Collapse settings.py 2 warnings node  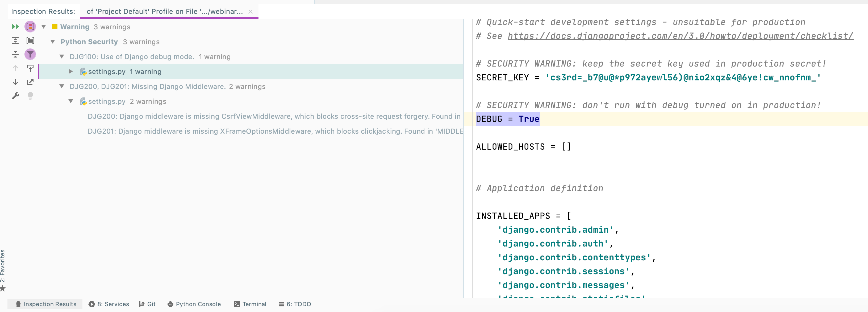pyautogui.click(x=71, y=101)
